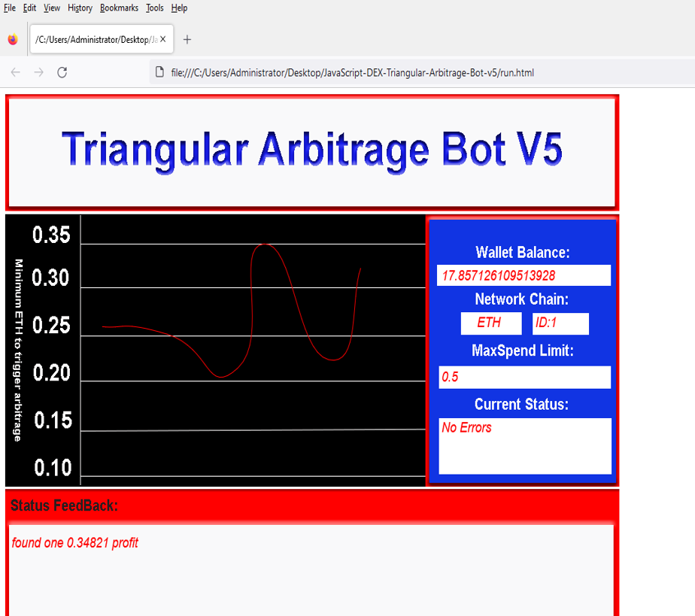This screenshot has width=695, height=616.
Task: Open the Tools menu
Action: [x=154, y=8]
